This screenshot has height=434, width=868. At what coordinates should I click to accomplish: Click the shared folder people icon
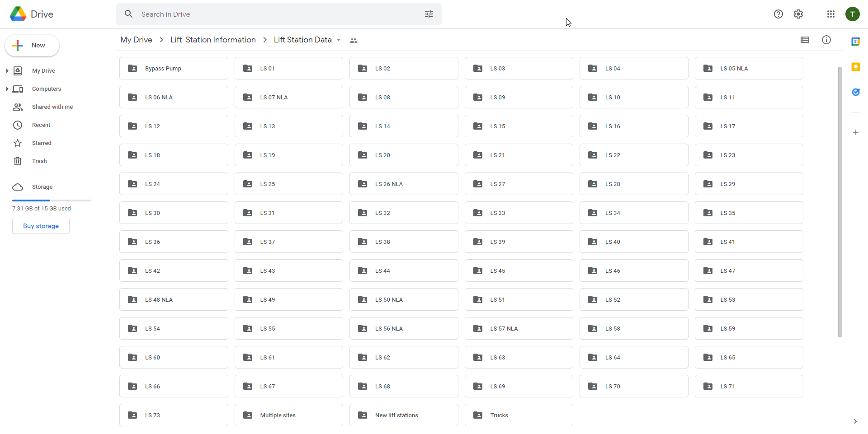pyautogui.click(x=354, y=41)
